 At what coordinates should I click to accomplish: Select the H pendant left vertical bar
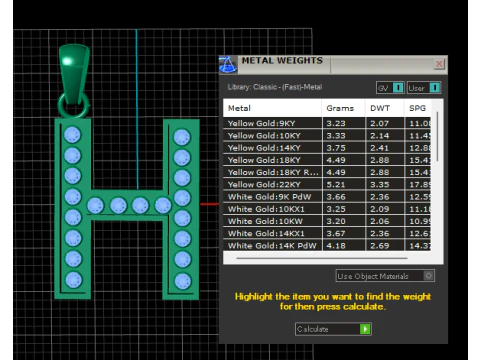tap(73, 208)
